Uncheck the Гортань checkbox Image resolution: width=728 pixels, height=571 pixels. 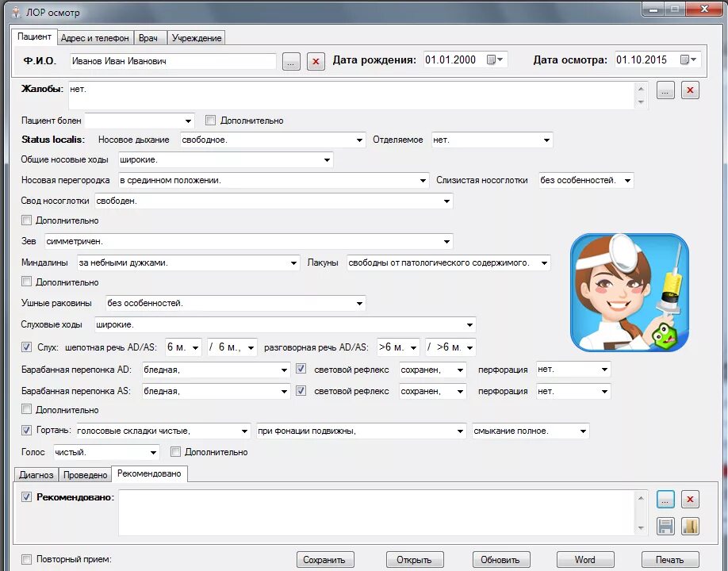[26, 431]
